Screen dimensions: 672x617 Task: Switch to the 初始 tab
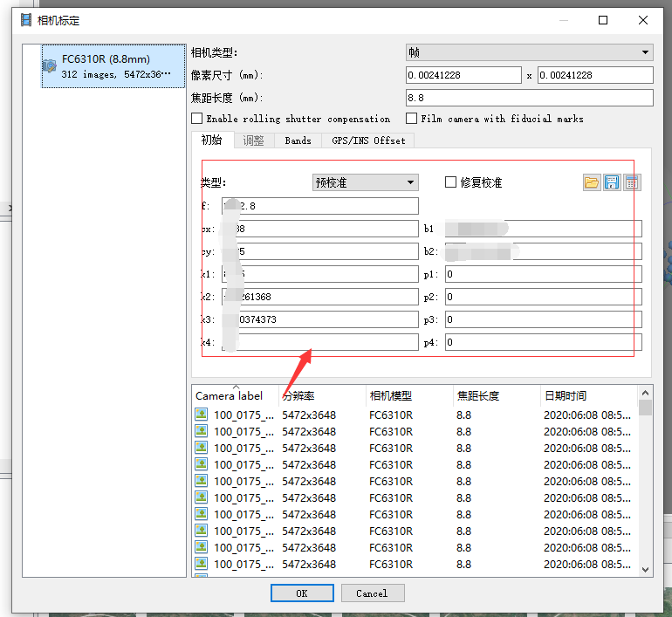click(x=212, y=141)
